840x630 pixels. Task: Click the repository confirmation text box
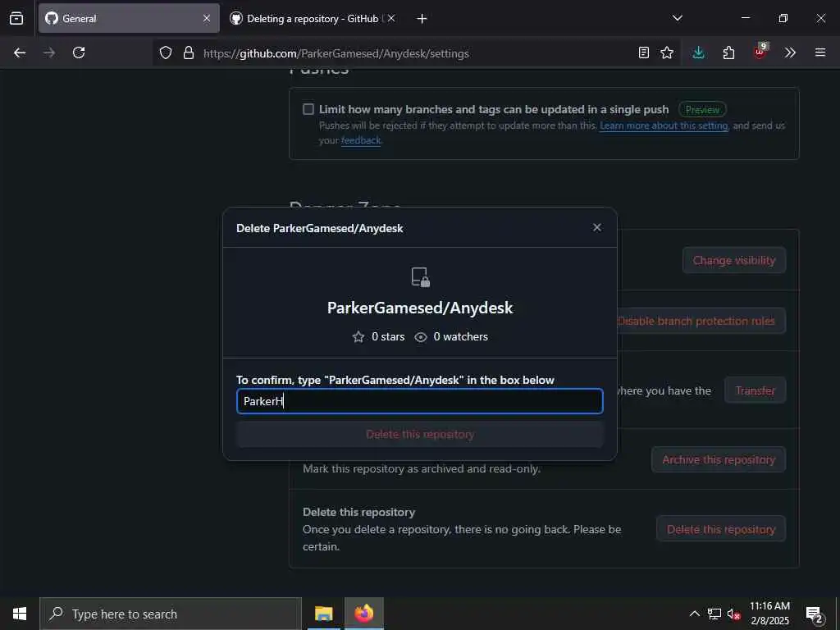click(x=420, y=401)
